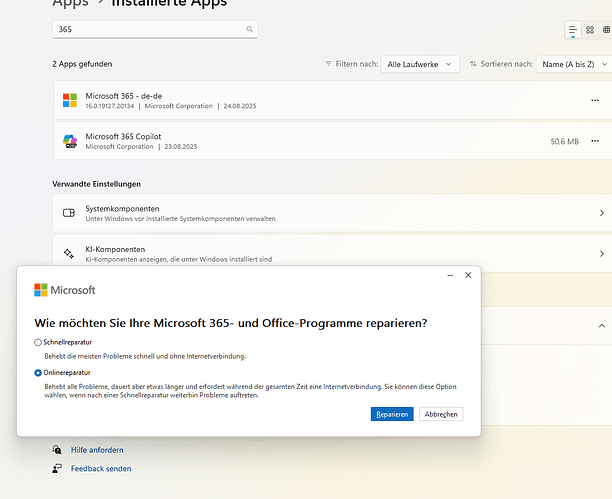Open three-dot menu for Microsoft 365 Copilot

coord(595,142)
